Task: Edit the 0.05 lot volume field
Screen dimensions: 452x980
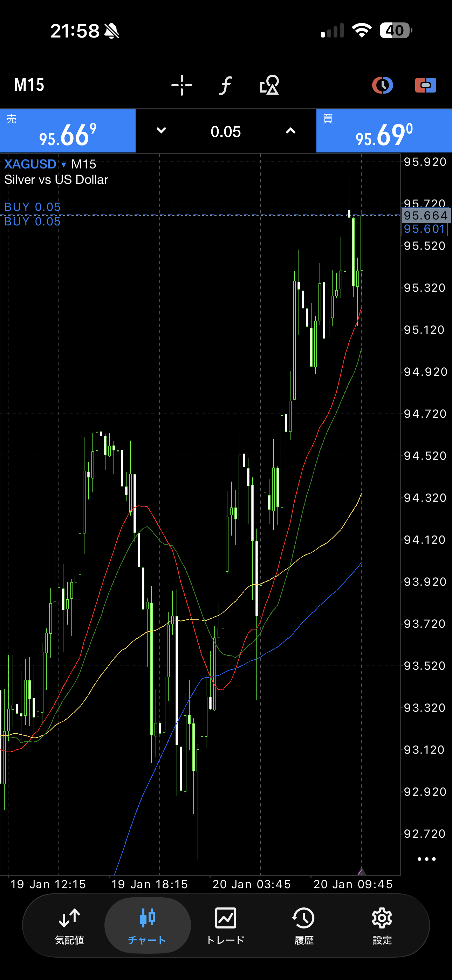Action: tap(226, 132)
